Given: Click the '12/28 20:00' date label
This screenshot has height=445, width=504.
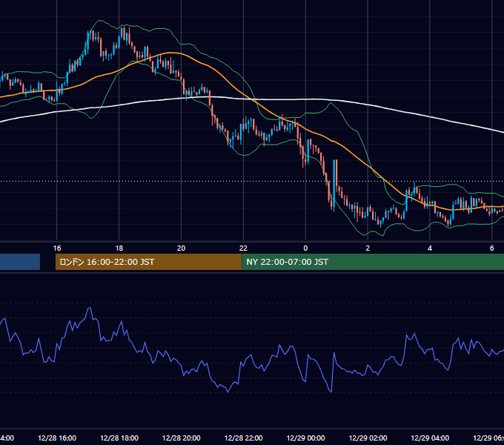Looking at the screenshot, I should pos(182,438).
